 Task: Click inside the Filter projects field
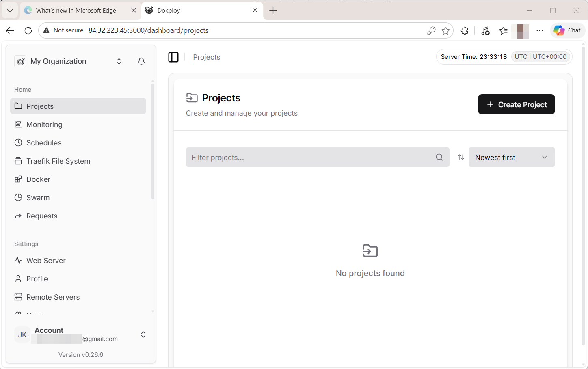284,157
